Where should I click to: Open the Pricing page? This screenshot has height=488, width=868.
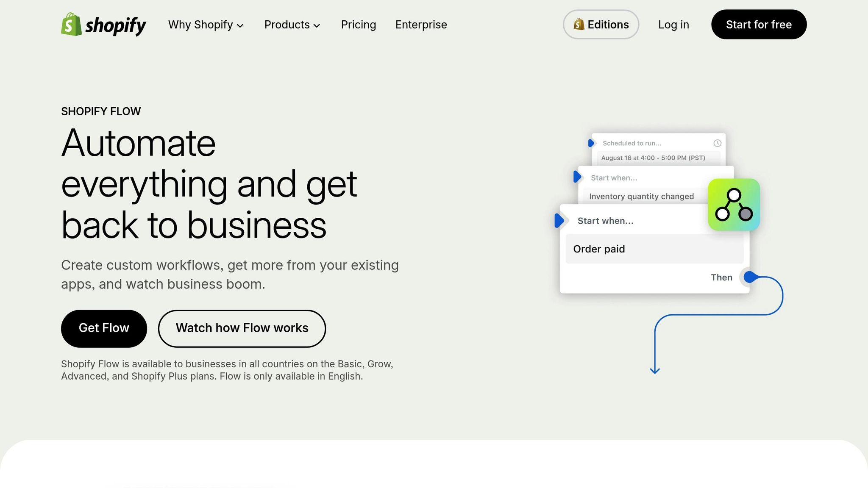pyautogui.click(x=358, y=25)
